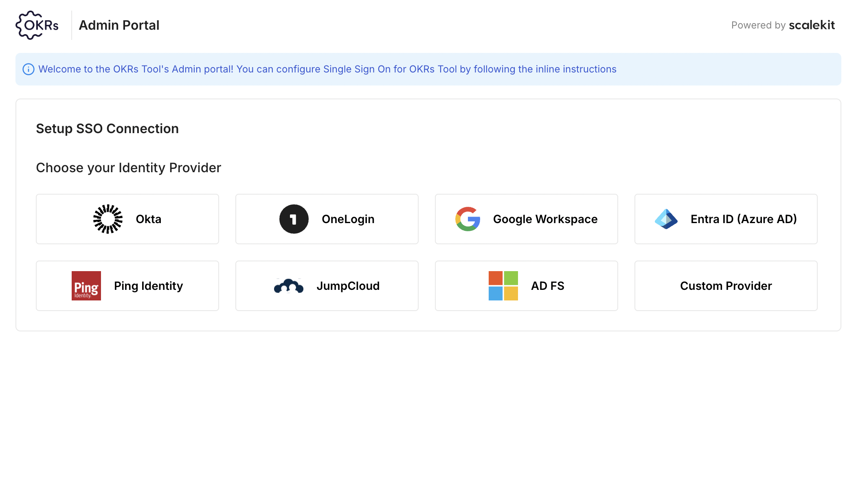
Task: Click the OKRs gear logo
Action: point(37,25)
